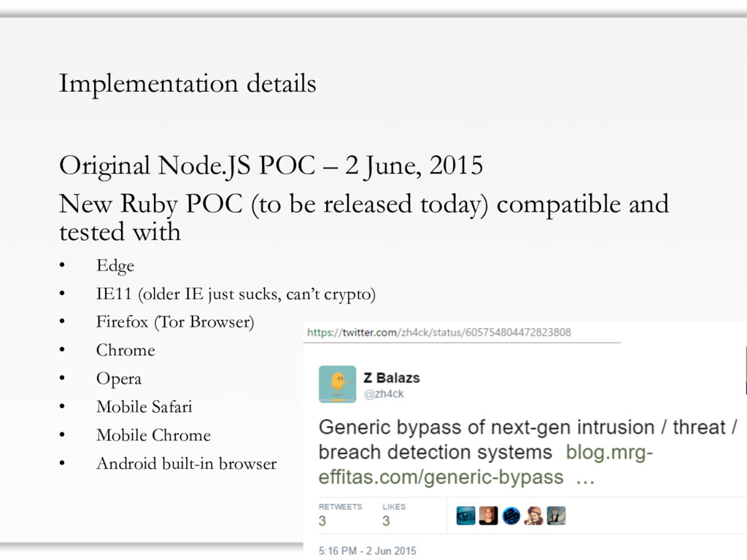Select the Android built-in browser bullet
747x560 pixels.
coord(186,463)
